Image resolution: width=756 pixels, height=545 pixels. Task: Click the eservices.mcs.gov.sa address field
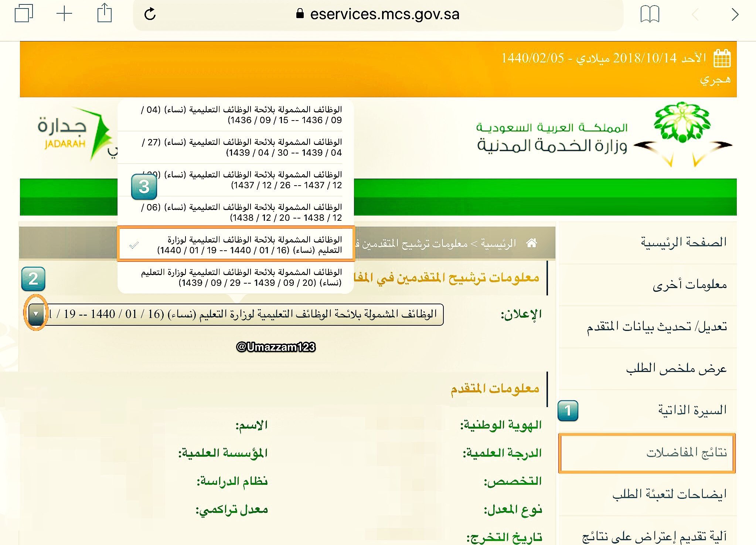click(x=384, y=14)
